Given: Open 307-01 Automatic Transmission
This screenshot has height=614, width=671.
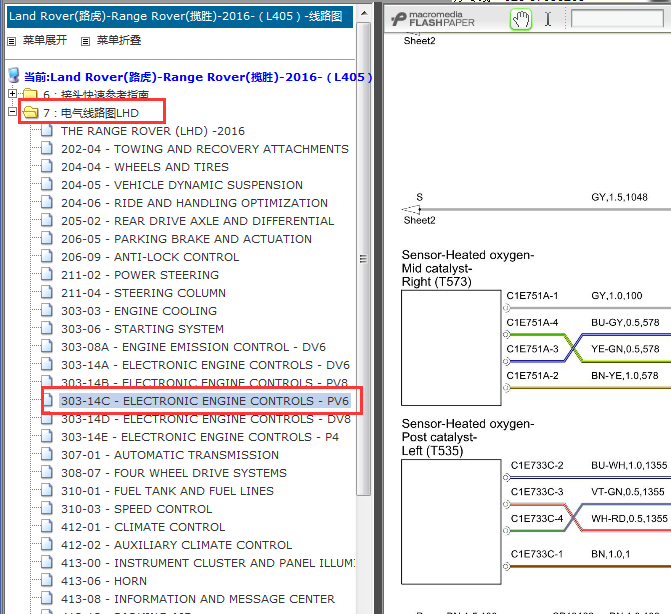Looking at the screenshot, I should click(170, 455).
